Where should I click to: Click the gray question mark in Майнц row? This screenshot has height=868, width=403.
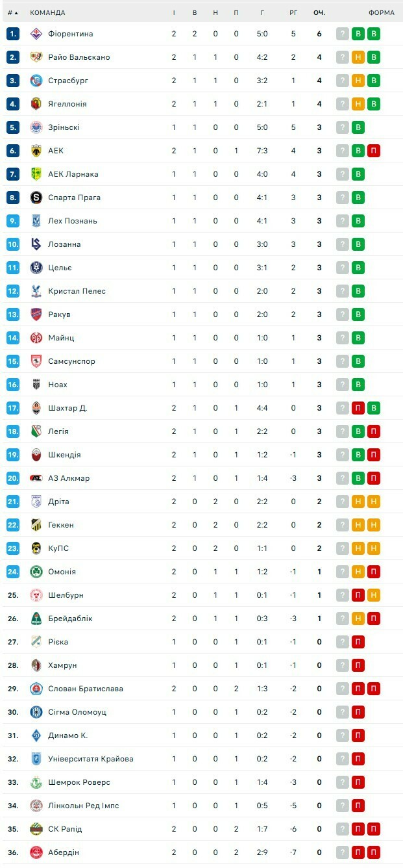[x=343, y=338]
